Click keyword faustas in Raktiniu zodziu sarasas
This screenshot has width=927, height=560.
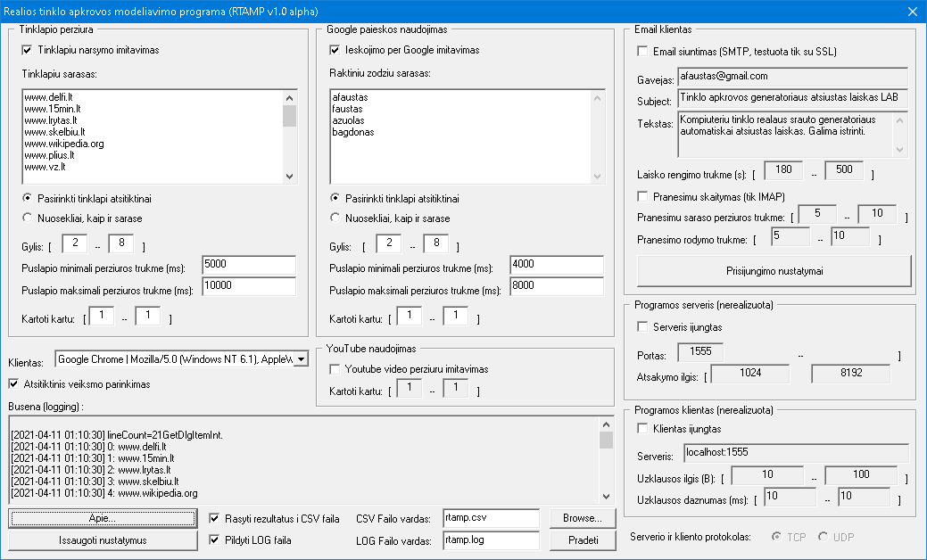pyautogui.click(x=348, y=109)
